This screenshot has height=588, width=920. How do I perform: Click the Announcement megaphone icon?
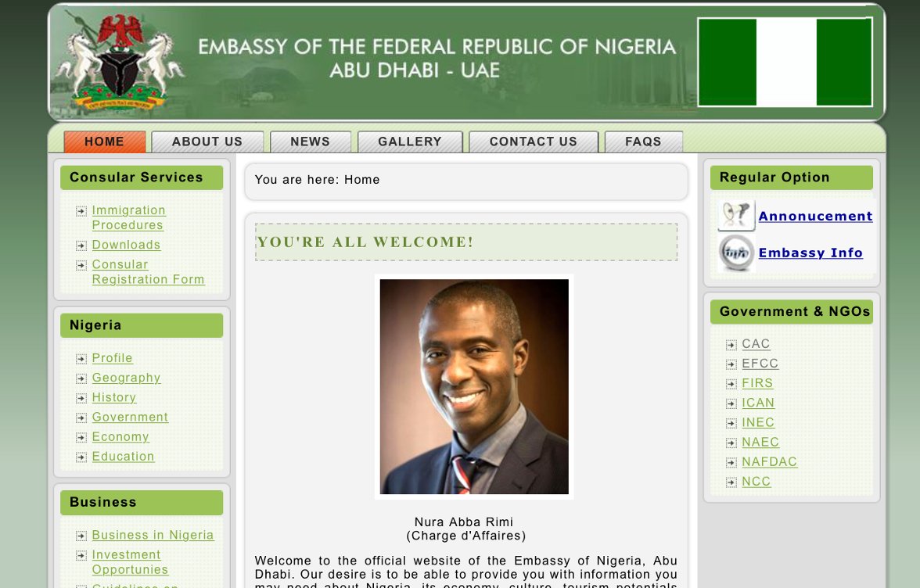click(736, 215)
